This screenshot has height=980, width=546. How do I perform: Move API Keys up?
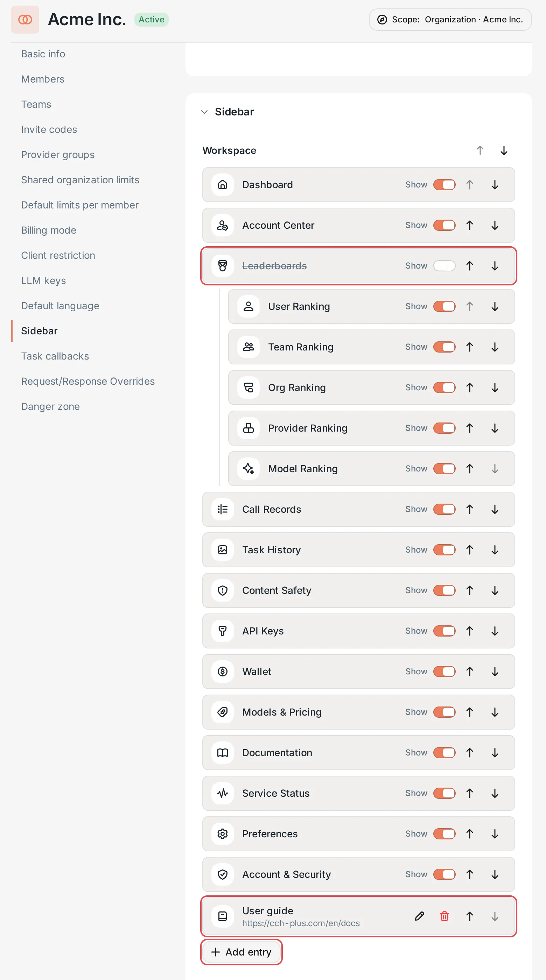[469, 631]
